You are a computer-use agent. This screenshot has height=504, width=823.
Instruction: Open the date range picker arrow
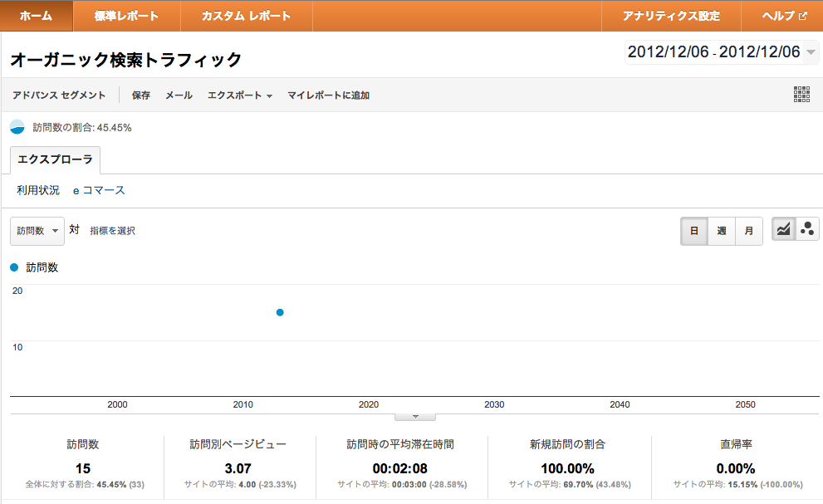click(811, 53)
